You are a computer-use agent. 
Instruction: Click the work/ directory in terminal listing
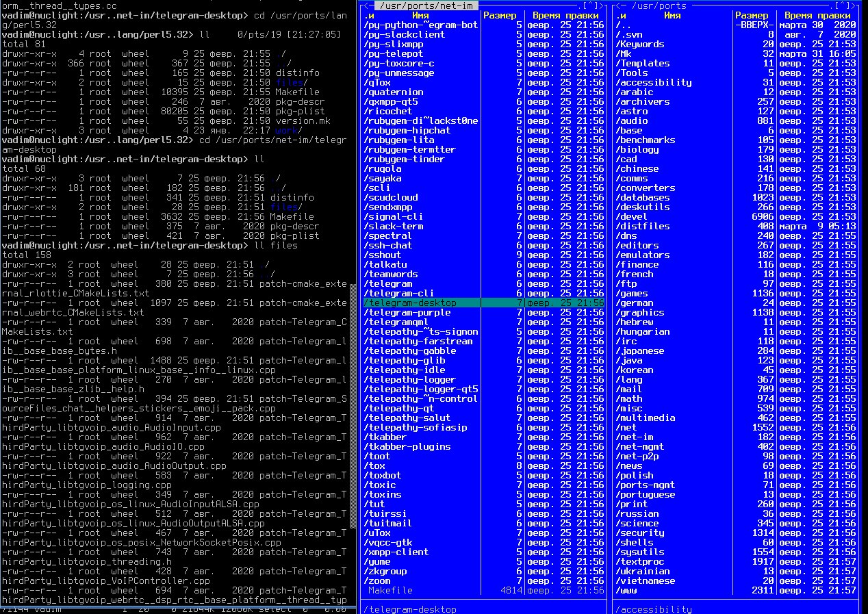289,130
